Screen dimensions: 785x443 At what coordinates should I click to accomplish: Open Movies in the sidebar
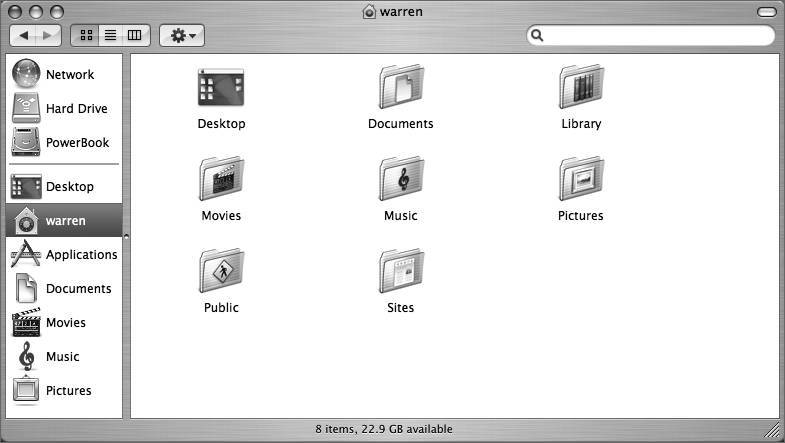point(64,322)
